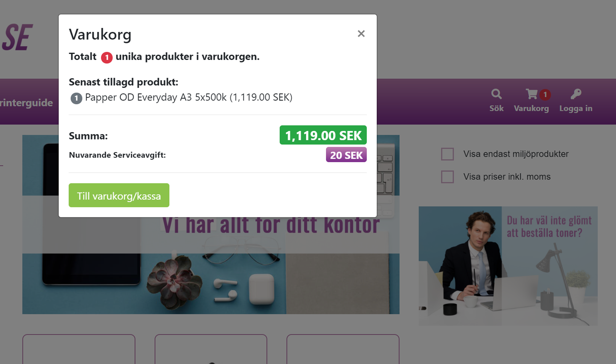The image size is (616, 364).
Task: Open the Printerguide menu item
Action: click(x=26, y=103)
